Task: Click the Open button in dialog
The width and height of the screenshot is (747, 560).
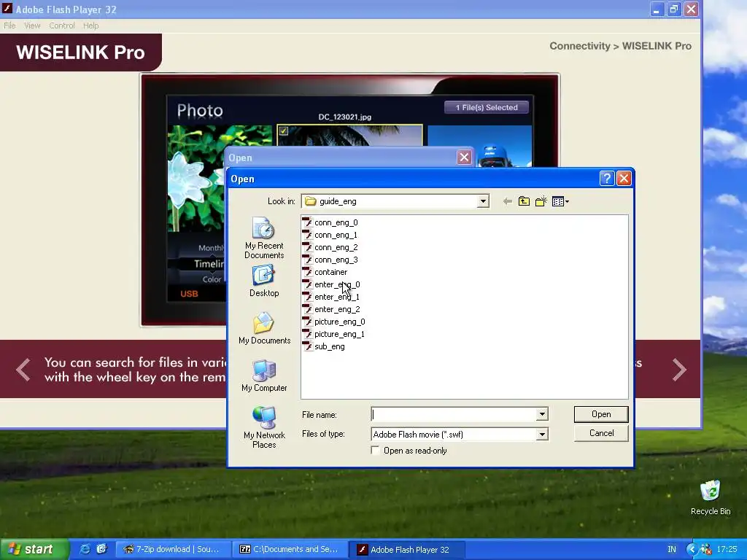Action: coord(601,414)
